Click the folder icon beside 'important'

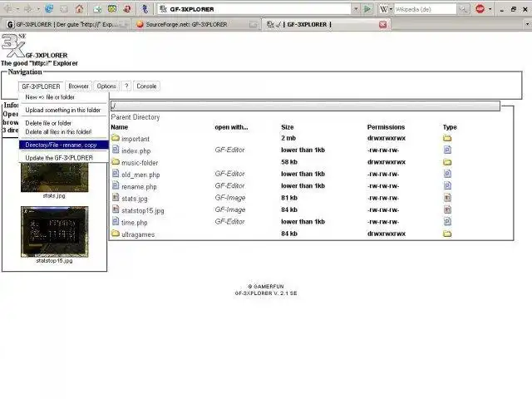click(x=116, y=138)
